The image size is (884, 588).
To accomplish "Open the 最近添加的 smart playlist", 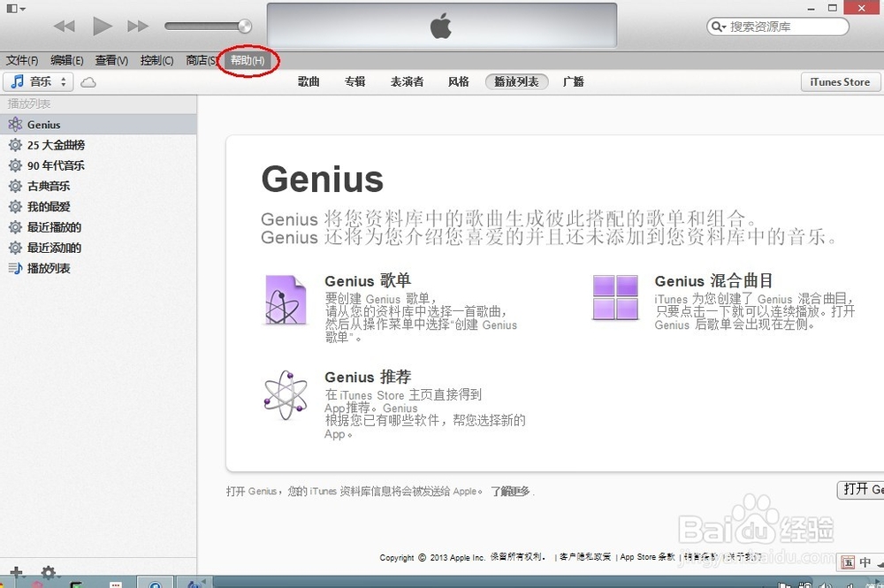I will coord(98,248).
